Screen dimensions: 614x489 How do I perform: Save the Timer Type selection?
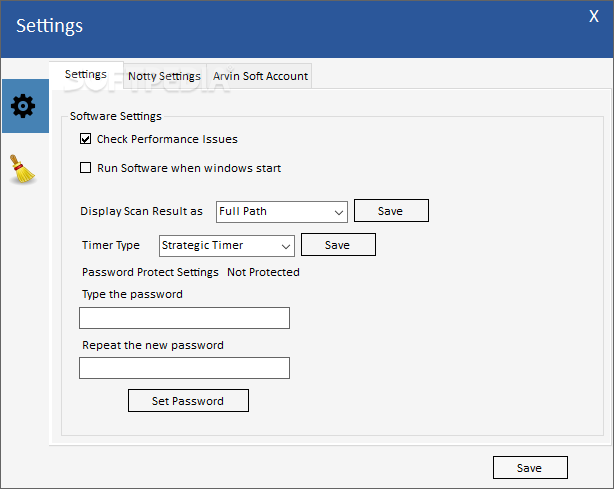pyautogui.click(x=338, y=245)
